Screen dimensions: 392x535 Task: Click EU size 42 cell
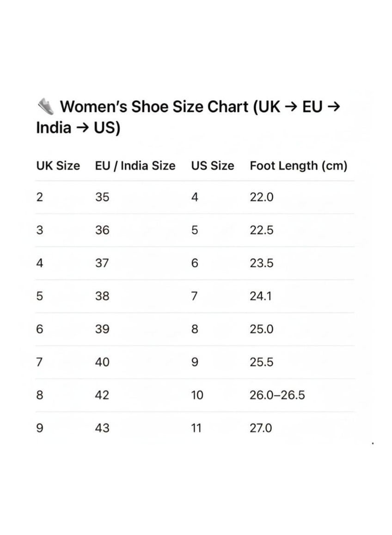coord(102,395)
